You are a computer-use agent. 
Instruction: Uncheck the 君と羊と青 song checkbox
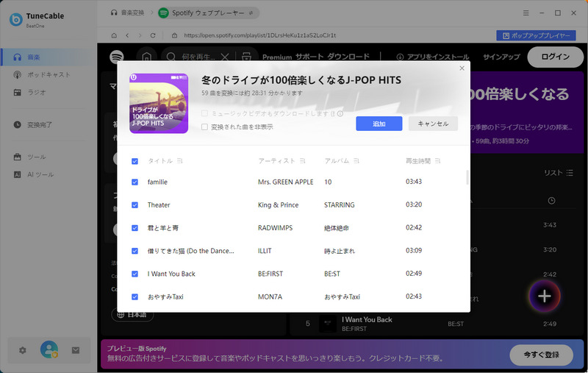[135, 228]
